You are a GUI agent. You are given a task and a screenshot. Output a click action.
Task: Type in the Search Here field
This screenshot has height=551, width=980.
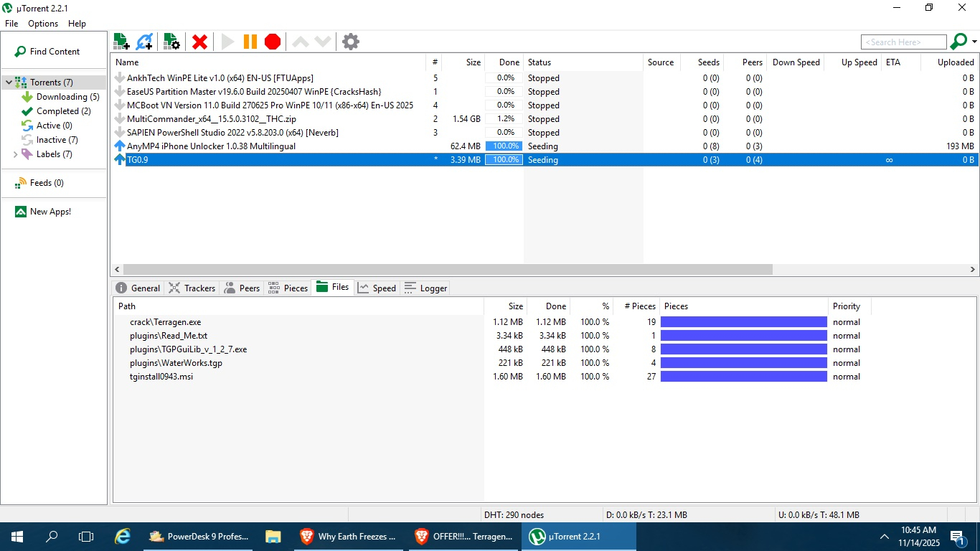pyautogui.click(x=903, y=42)
